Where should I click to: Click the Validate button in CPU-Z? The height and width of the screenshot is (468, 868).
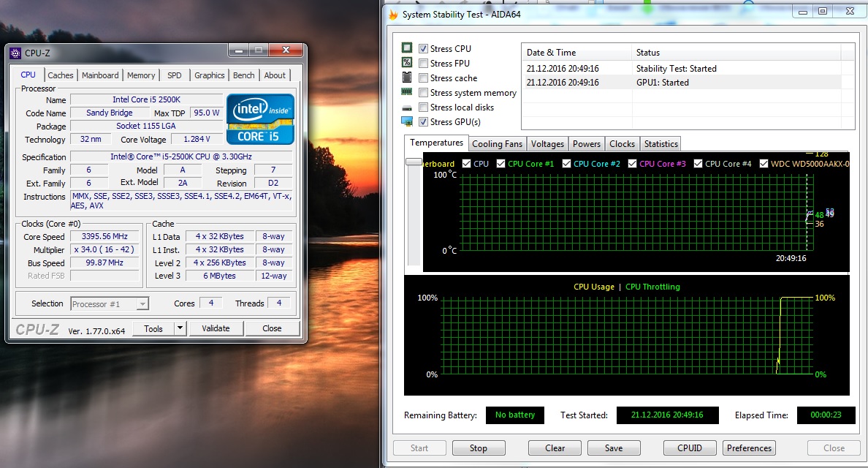point(216,328)
